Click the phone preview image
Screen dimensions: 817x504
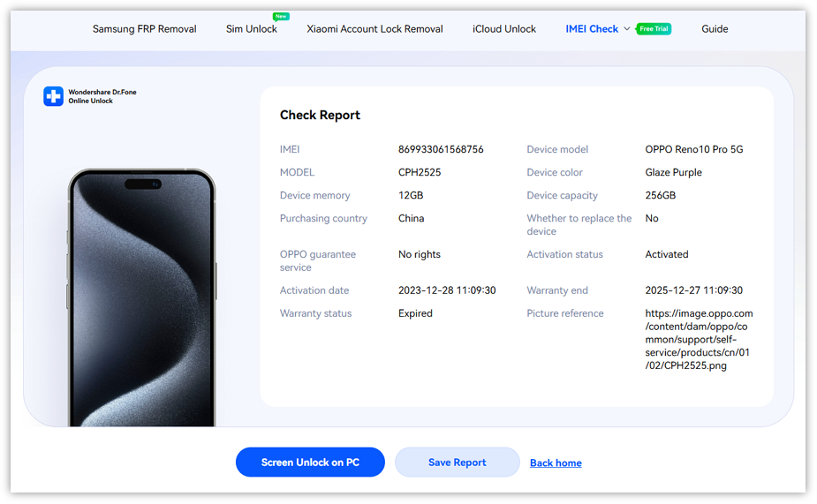pyautogui.click(x=141, y=297)
